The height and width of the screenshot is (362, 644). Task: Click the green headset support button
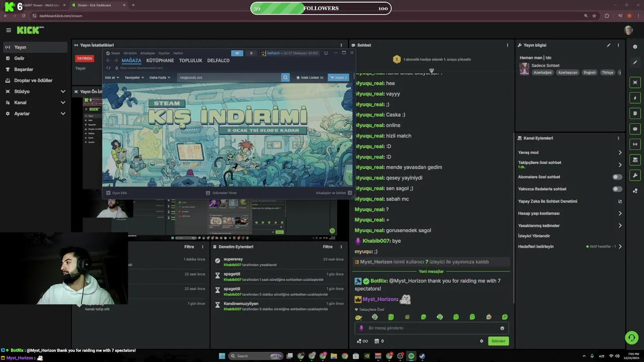click(631, 337)
